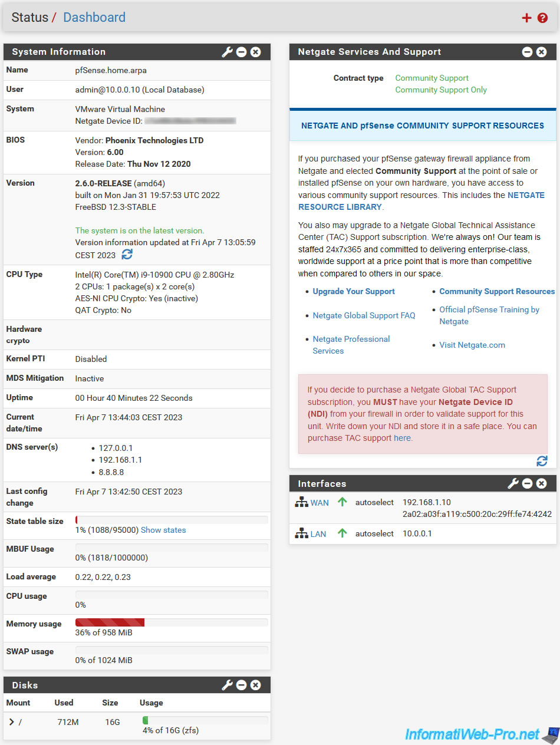
Task: Collapse the Interfaces widget
Action: click(x=528, y=483)
